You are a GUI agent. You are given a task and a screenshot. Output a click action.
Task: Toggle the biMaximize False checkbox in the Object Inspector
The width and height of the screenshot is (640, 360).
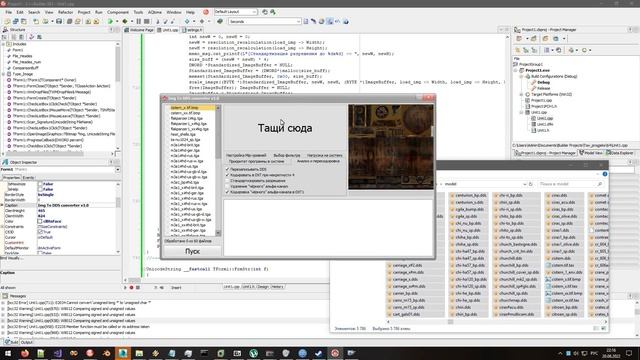[x=40, y=184]
